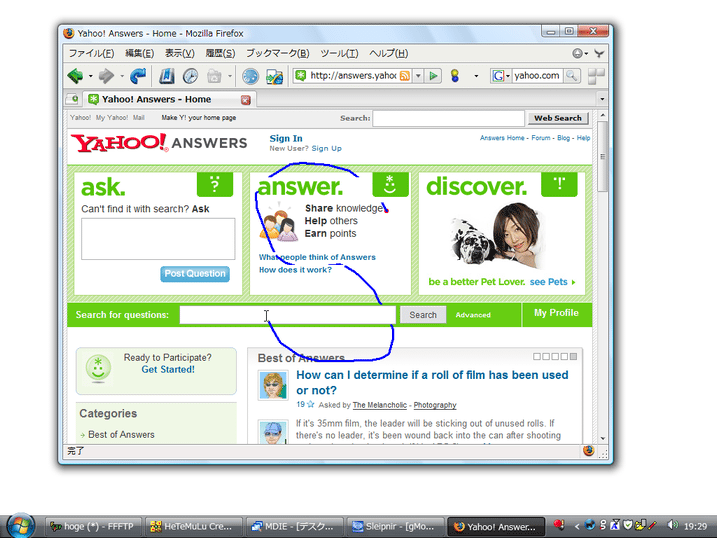
Task: Switch to Sleipnir taskbar button
Action: click(x=395, y=527)
